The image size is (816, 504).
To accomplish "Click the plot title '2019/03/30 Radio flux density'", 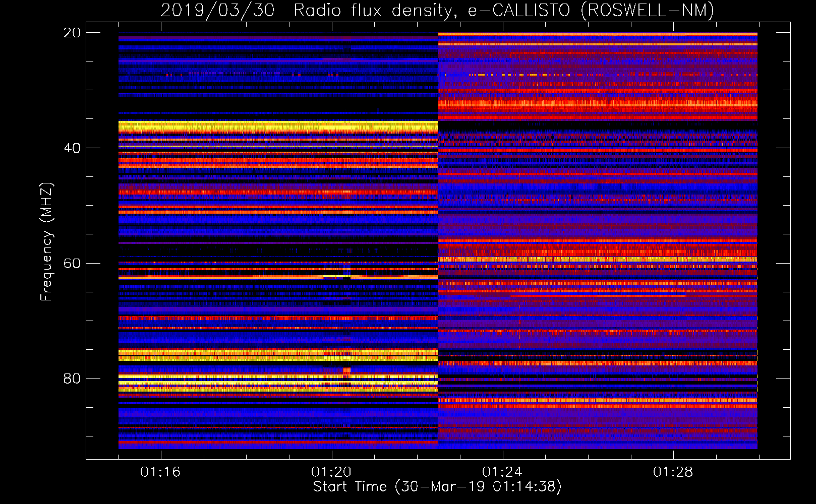I will [x=437, y=10].
